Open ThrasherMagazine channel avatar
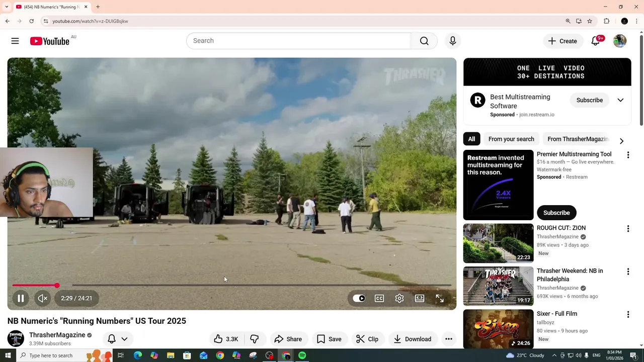Viewport: 644px width, 362px height. coord(16,338)
